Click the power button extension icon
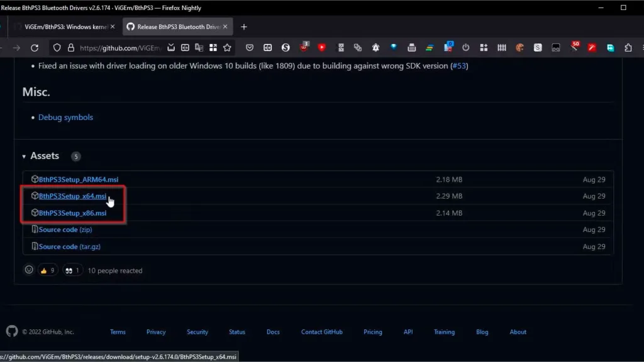The height and width of the screenshot is (362, 644). tap(466, 47)
